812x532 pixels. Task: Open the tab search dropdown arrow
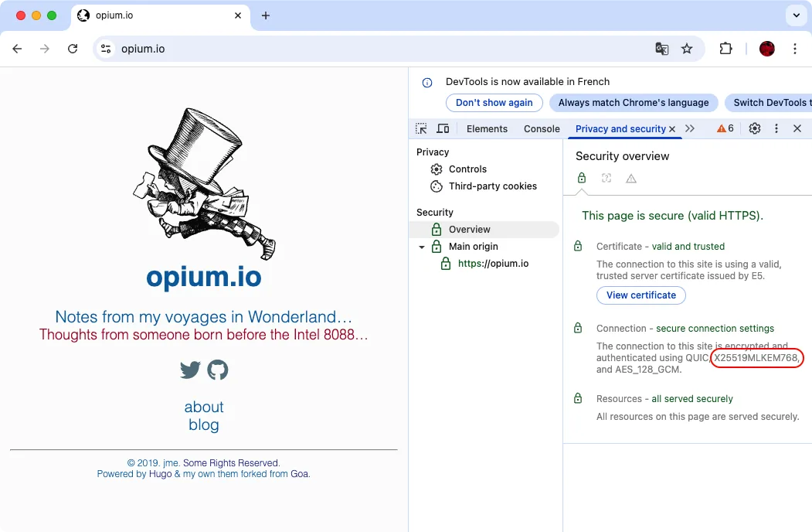(795, 15)
